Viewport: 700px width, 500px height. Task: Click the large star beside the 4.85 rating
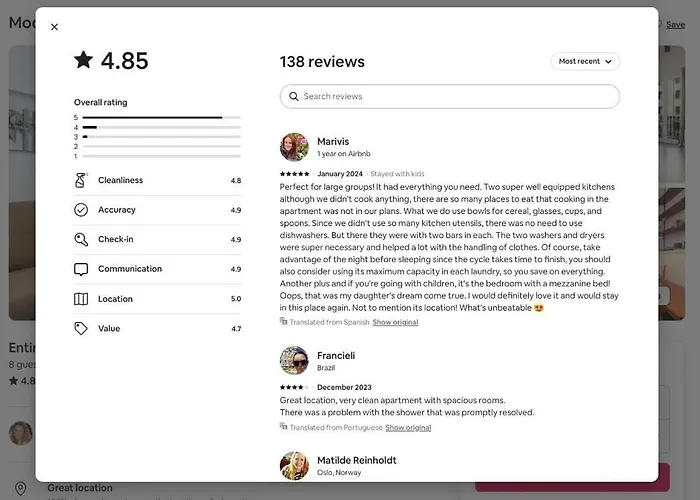(83, 60)
